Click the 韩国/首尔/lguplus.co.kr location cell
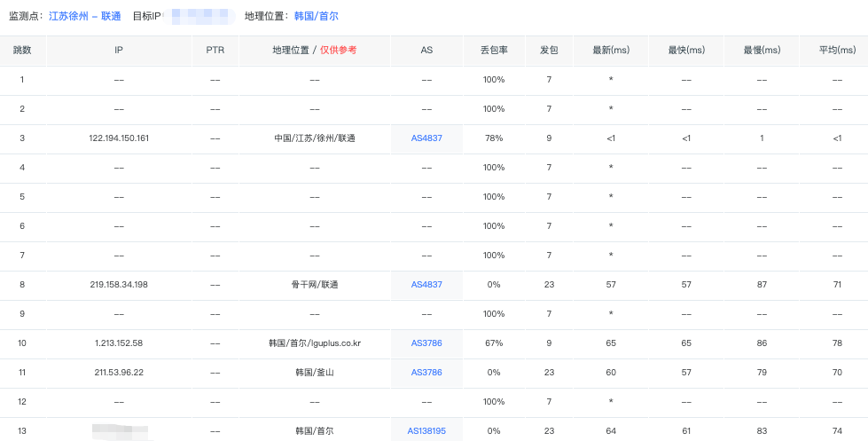Image resolution: width=868 pixels, height=441 pixels. click(315, 343)
